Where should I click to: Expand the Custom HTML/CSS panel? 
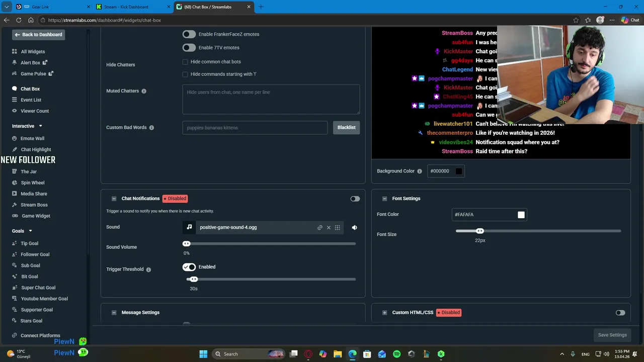[x=384, y=313]
